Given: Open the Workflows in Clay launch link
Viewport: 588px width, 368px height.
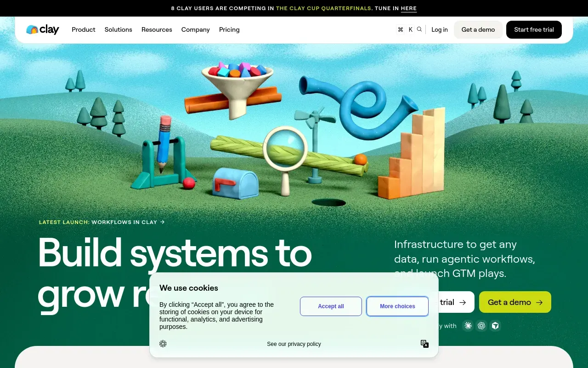Looking at the screenshot, I should click(128, 222).
